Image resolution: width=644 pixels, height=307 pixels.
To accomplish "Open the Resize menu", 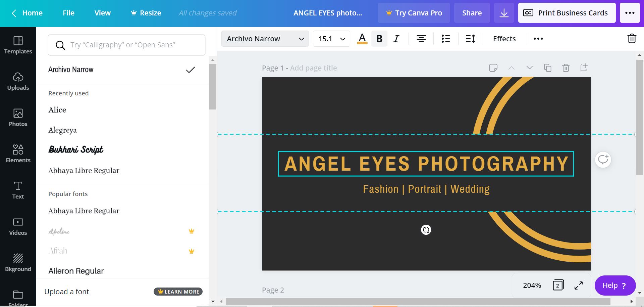I will point(146,13).
